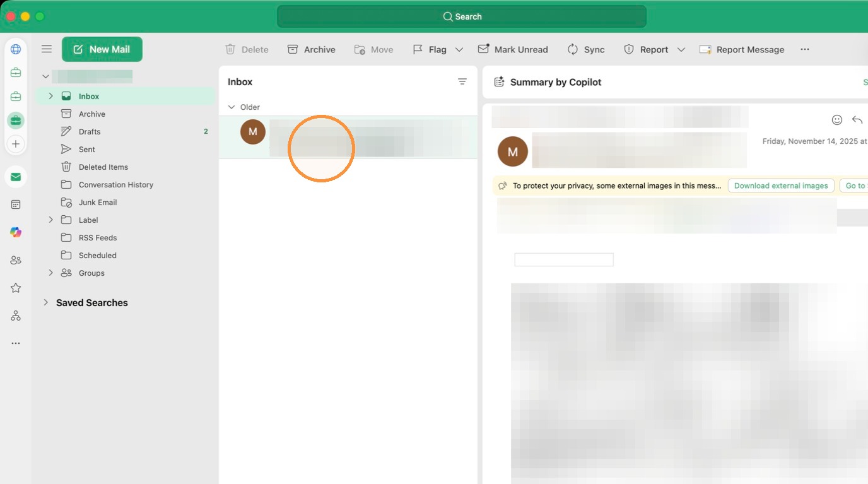Viewport: 868px width, 484px height.
Task: Open the Copilot icon in sidebar
Action: (16, 232)
